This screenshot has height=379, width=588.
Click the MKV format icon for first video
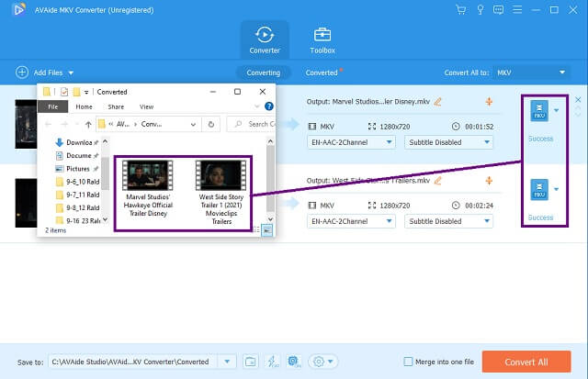(x=540, y=112)
